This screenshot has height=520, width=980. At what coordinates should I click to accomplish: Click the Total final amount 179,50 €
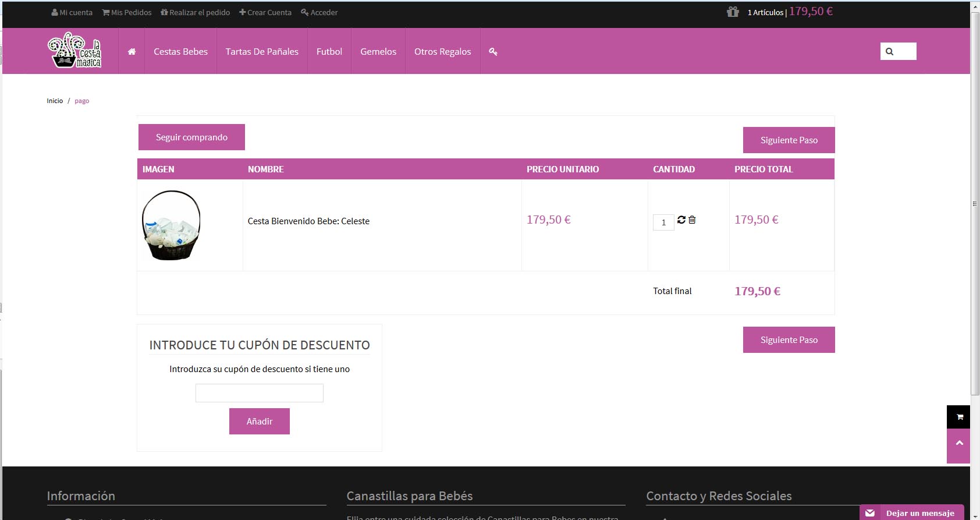758,291
